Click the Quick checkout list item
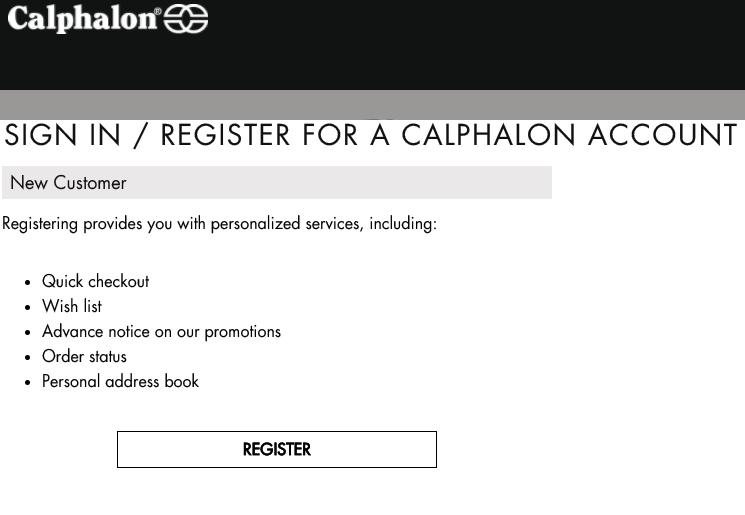 (x=96, y=281)
